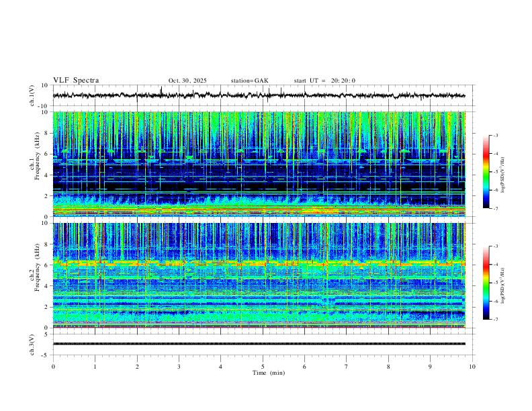Click the '-3' value on ch.1 color bar

pos(496,135)
